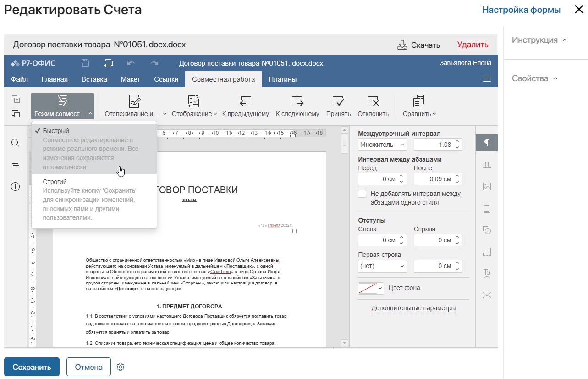The width and height of the screenshot is (588, 379).
Task: Open the Множитель line spacing dropdown
Action: coord(382,145)
